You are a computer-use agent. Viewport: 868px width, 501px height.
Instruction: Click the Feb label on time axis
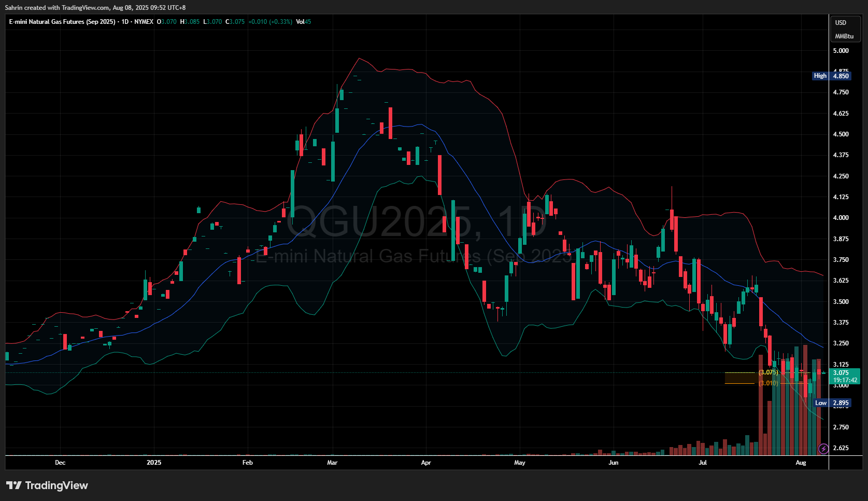(248, 463)
